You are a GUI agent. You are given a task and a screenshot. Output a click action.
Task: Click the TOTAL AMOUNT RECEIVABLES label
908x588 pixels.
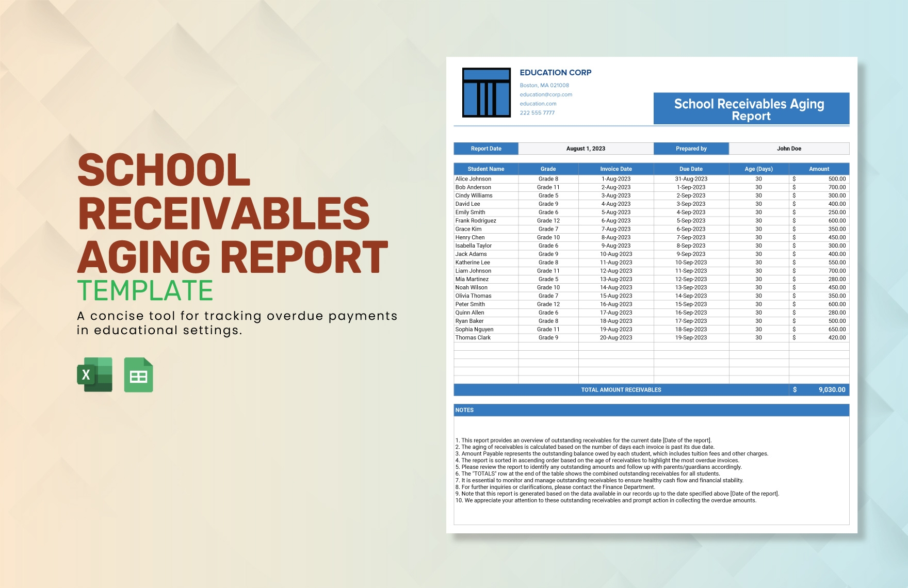(621, 390)
